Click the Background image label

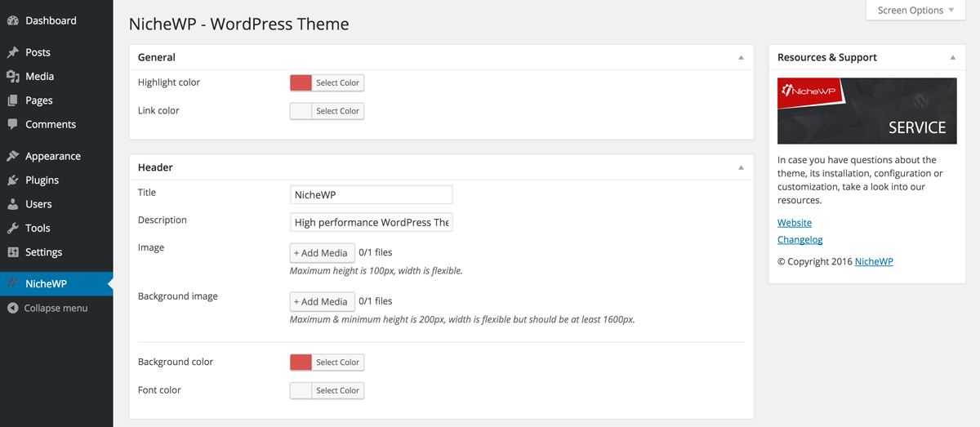click(178, 296)
